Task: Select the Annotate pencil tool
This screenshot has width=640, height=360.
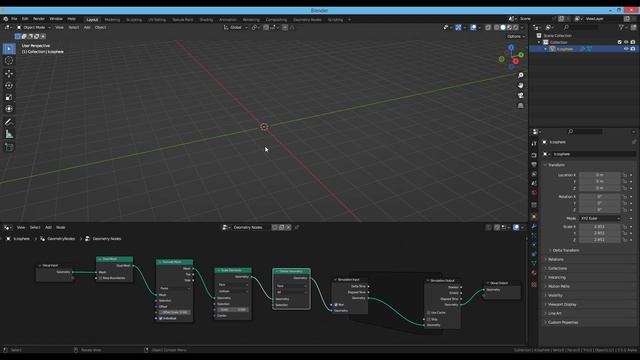Action: click(x=9, y=122)
